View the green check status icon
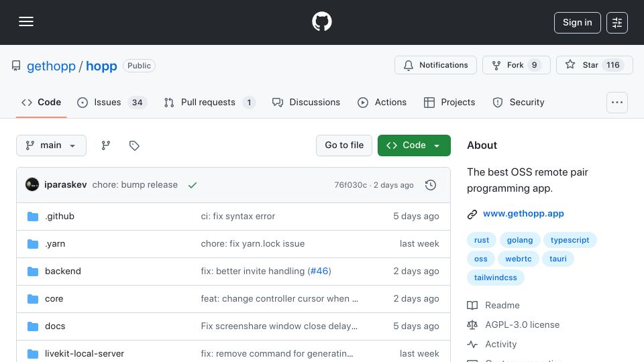 tap(193, 185)
